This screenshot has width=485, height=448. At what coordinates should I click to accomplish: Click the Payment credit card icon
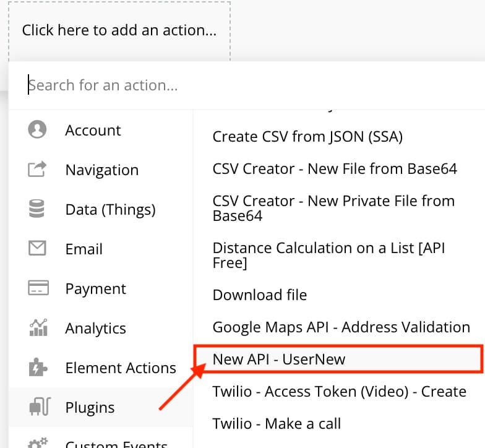point(38,288)
